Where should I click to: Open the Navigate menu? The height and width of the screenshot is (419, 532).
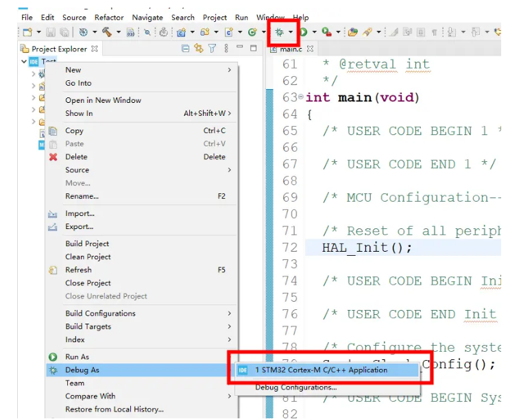[147, 17]
